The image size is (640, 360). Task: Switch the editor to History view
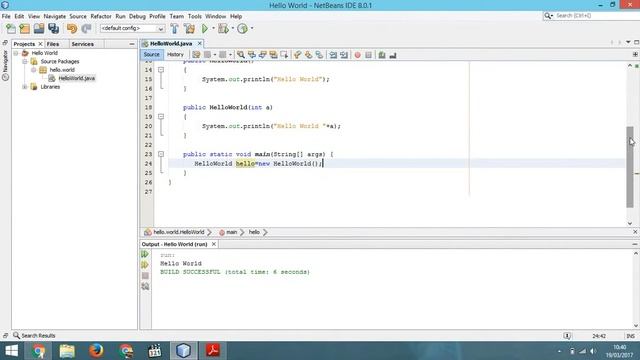pos(176,55)
